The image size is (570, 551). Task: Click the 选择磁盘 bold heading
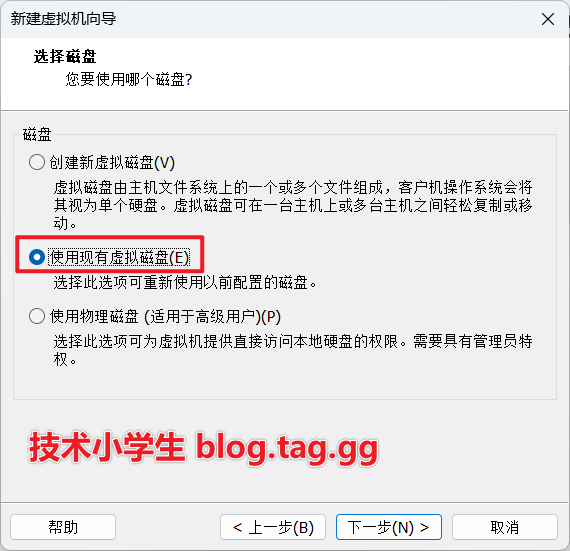click(x=65, y=57)
